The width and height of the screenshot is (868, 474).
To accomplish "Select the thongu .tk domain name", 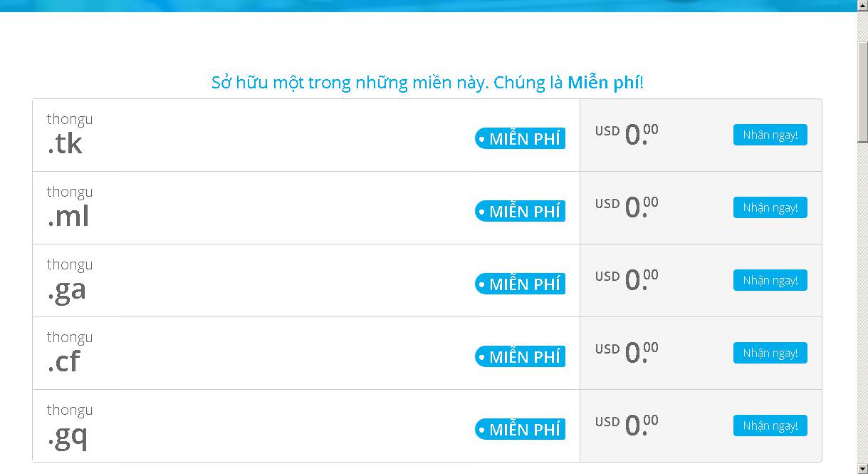I will (69, 135).
